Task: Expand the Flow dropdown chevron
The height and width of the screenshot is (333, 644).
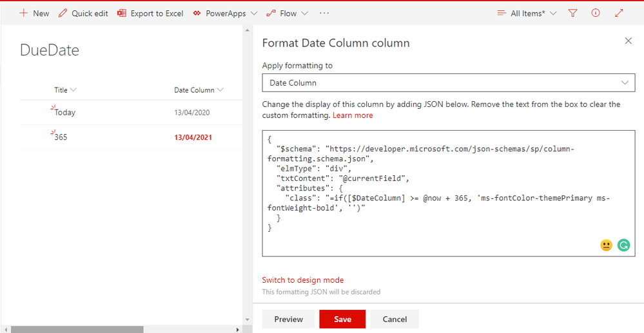Action: click(x=304, y=14)
